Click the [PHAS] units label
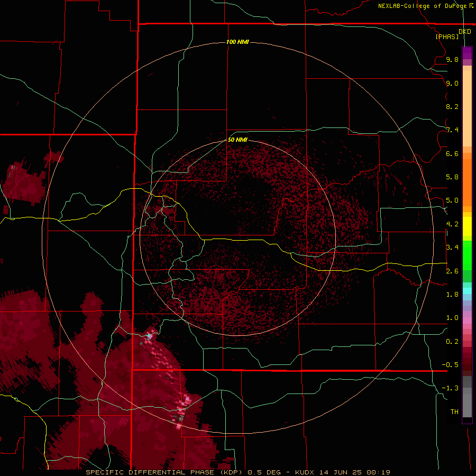The height and width of the screenshot is (476, 476). click(447, 37)
